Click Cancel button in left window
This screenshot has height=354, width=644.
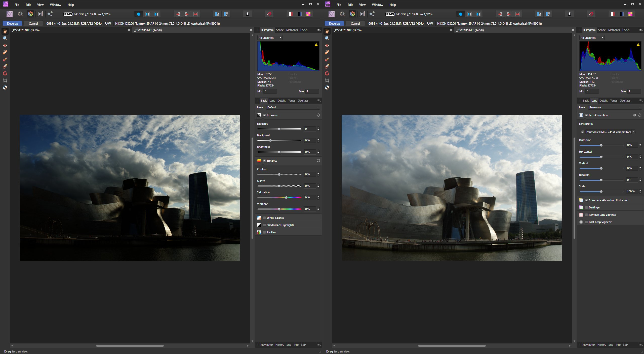click(x=33, y=23)
